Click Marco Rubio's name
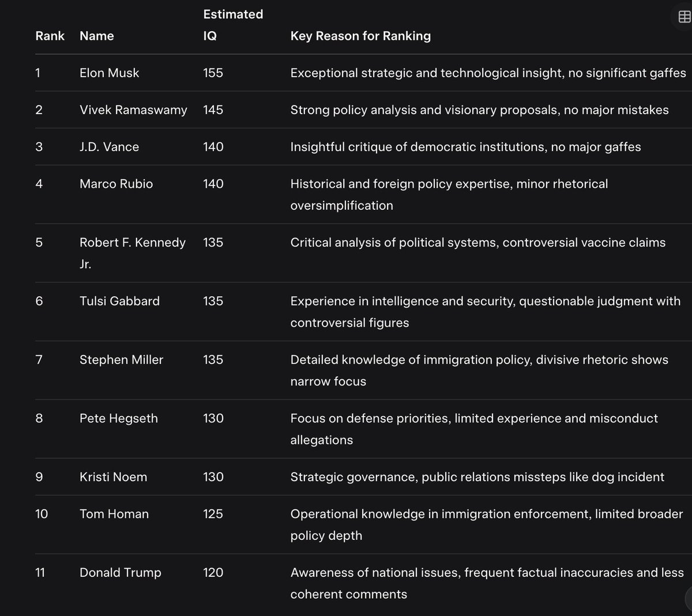 click(x=116, y=184)
